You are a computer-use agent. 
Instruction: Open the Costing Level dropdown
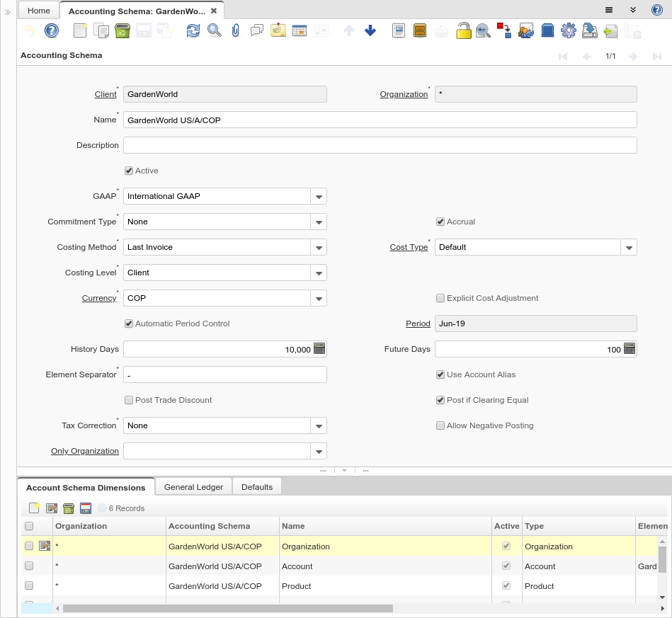[319, 273]
